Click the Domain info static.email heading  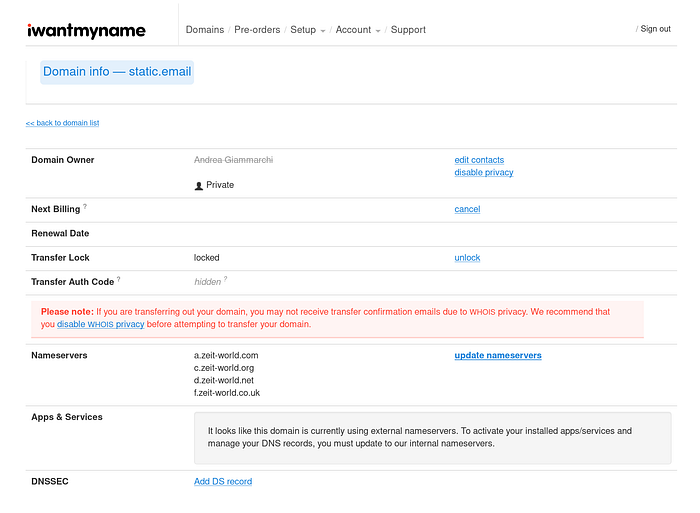point(117,72)
